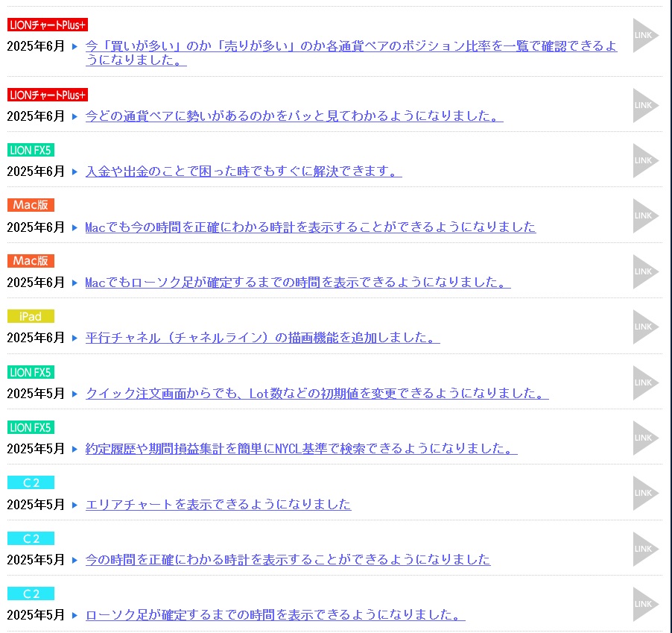
Task: Open link エリアチャートを表示できるように
Action: point(218,504)
